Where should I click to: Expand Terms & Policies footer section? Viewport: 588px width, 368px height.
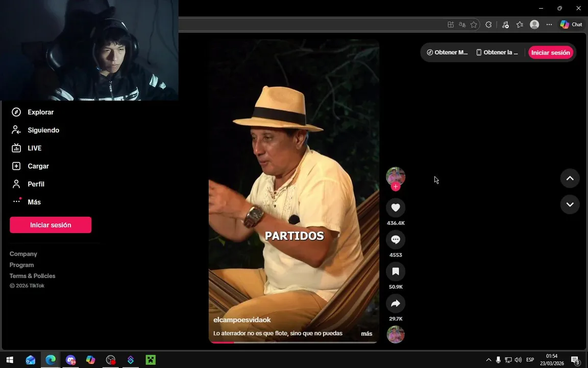[32, 275]
